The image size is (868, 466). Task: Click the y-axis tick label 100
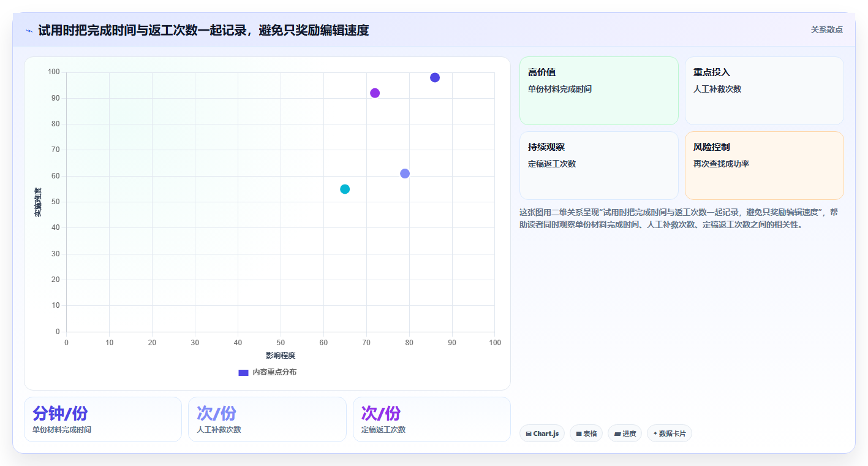[54, 72]
